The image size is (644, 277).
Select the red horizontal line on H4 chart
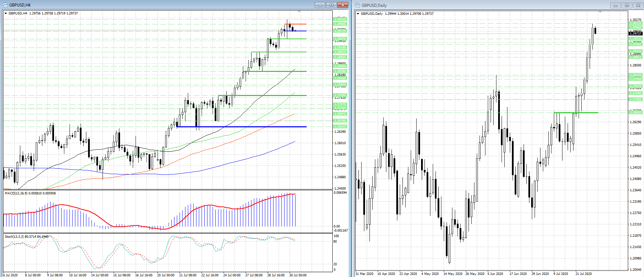(x=296, y=24)
